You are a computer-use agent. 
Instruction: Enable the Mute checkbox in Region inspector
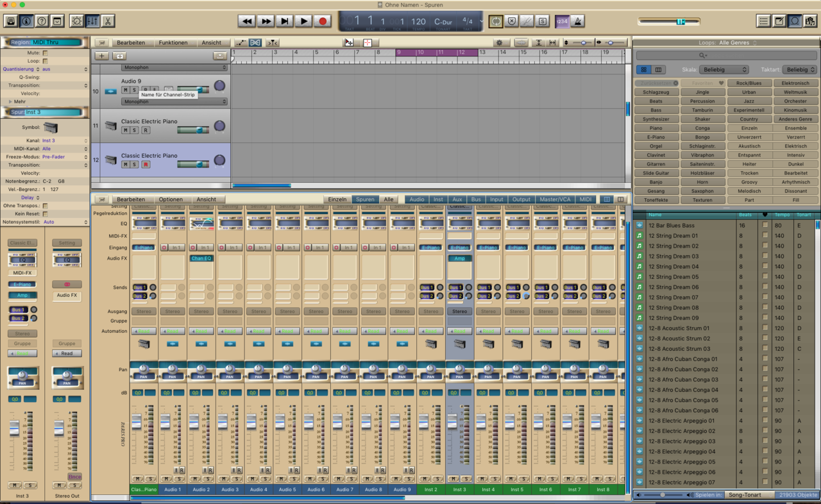click(45, 53)
